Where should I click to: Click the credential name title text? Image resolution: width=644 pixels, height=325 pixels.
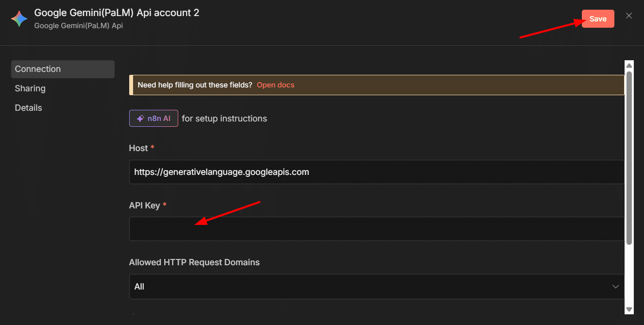pos(117,13)
